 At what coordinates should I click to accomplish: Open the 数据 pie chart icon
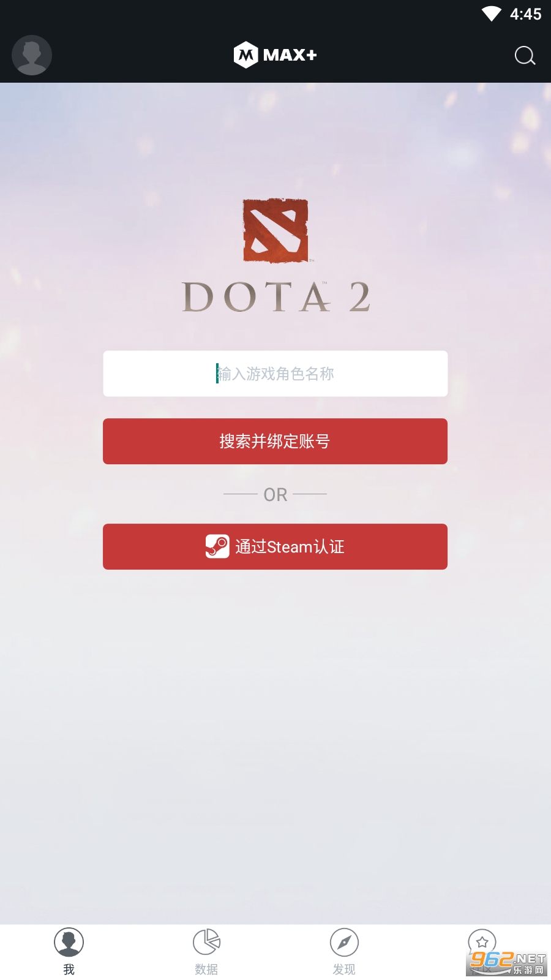pyautogui.click(x=206, y=942)
